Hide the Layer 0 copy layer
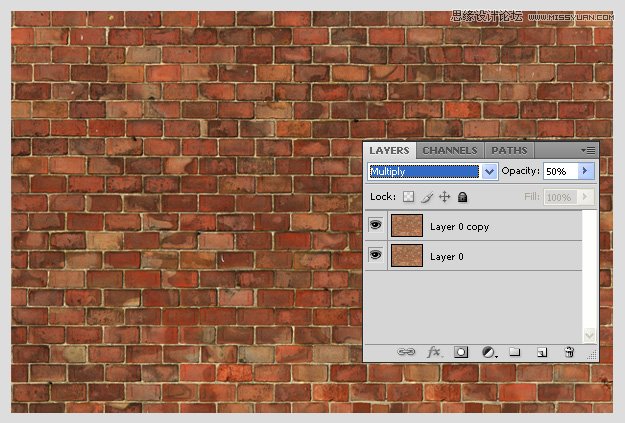Image resolution: width=625 pixels, height=423 pixels. [376, 226]
